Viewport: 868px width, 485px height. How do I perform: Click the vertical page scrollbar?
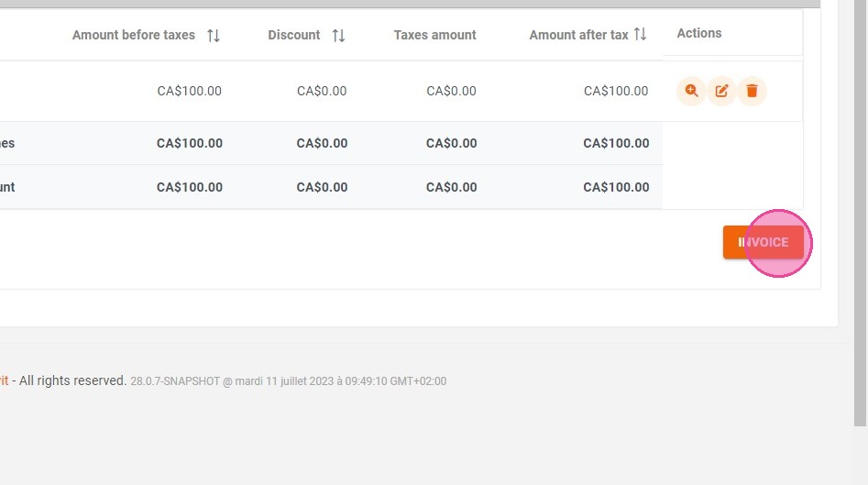861,213
